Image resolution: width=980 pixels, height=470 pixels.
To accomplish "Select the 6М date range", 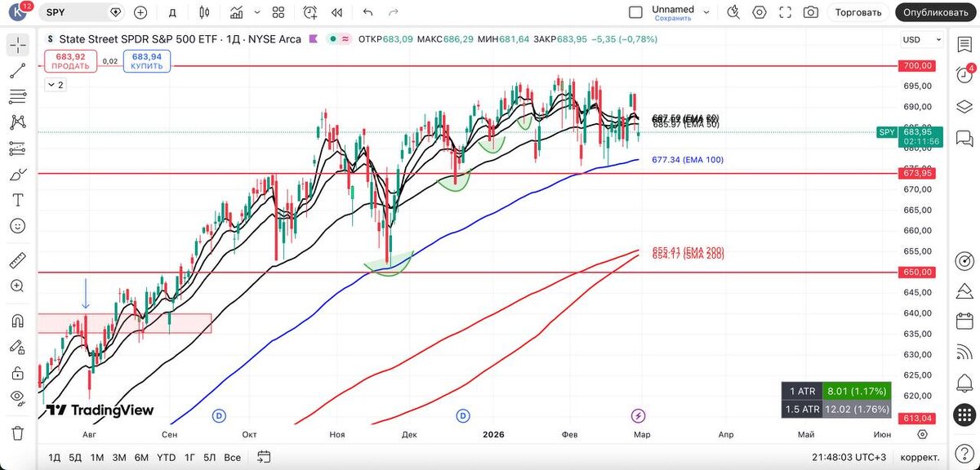I will 141,457.
